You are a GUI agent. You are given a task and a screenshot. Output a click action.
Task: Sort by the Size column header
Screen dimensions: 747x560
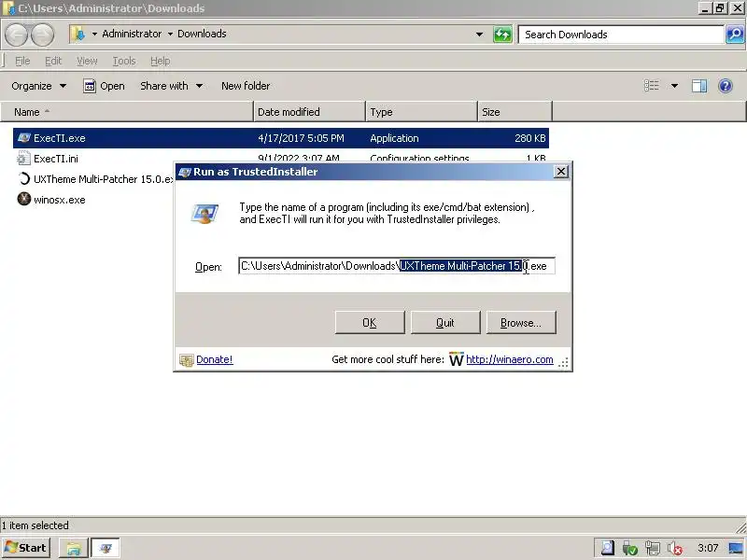(x=514, y=112)
